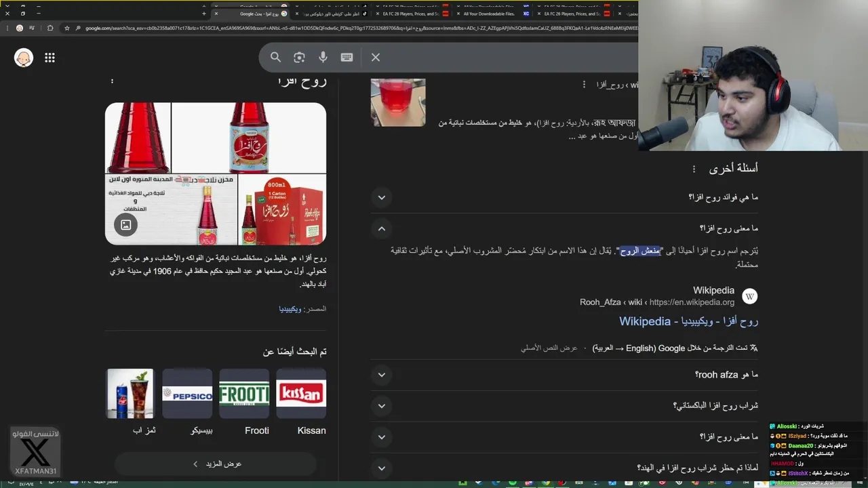Open Google Lens image search
Image resolution: width=868 pixels, height=488 pixels.
coord(299,58)
